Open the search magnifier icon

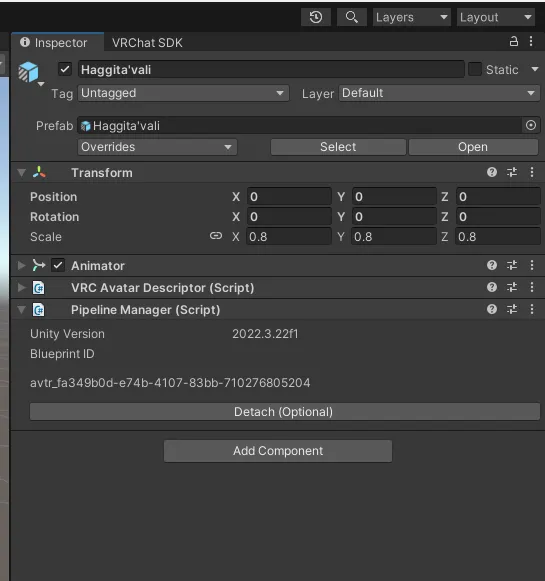click(352, 17)
